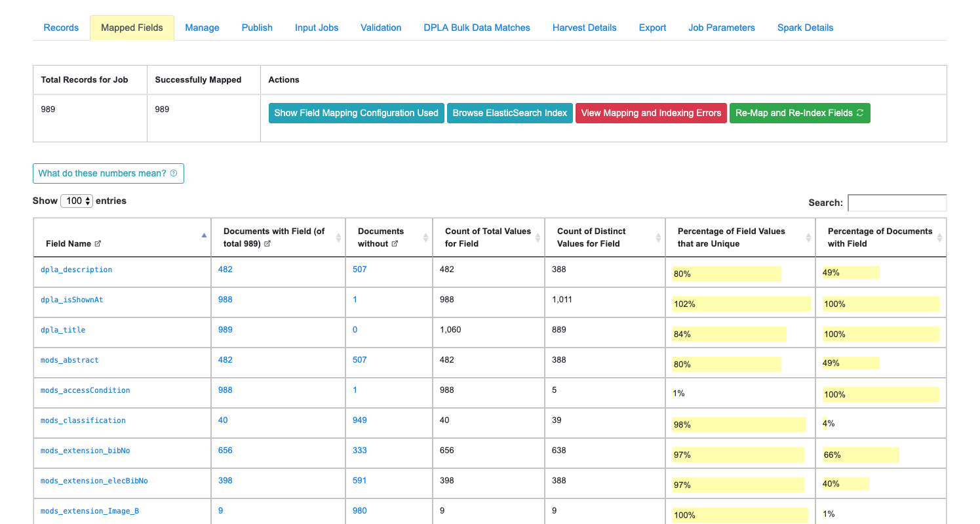Viewport: 980px width, 524px height.
Task: Open the Spark Details tab
Action: point(805,28)
